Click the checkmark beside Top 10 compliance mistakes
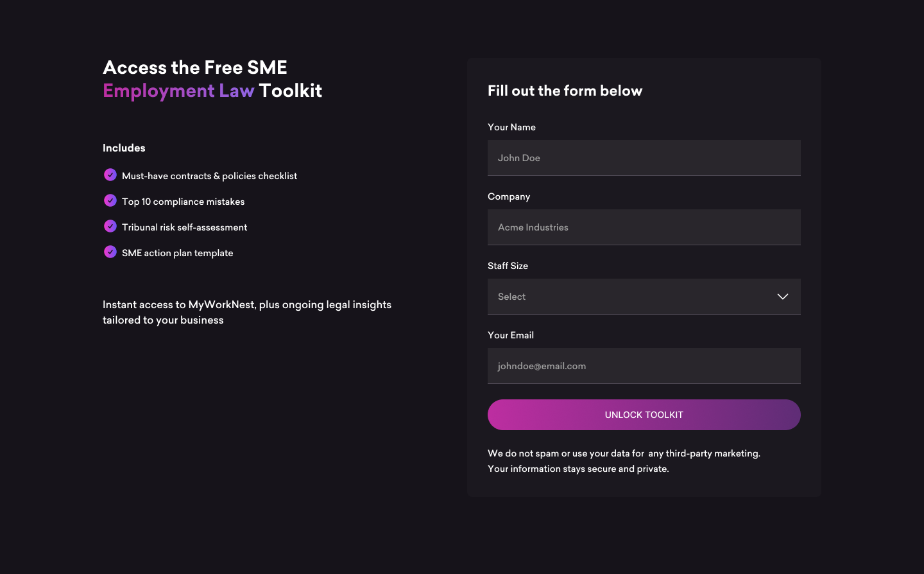The image size is (924, 574). [110, 200]
